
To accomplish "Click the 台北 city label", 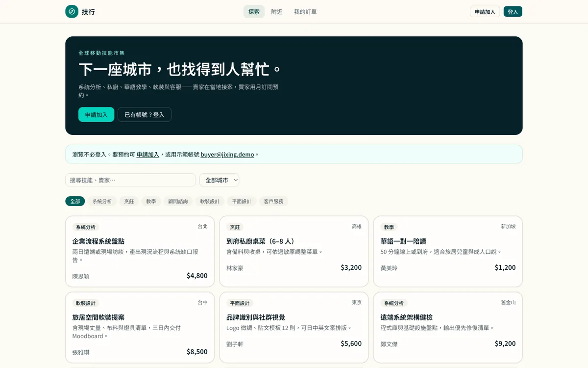I will (203, 227).
